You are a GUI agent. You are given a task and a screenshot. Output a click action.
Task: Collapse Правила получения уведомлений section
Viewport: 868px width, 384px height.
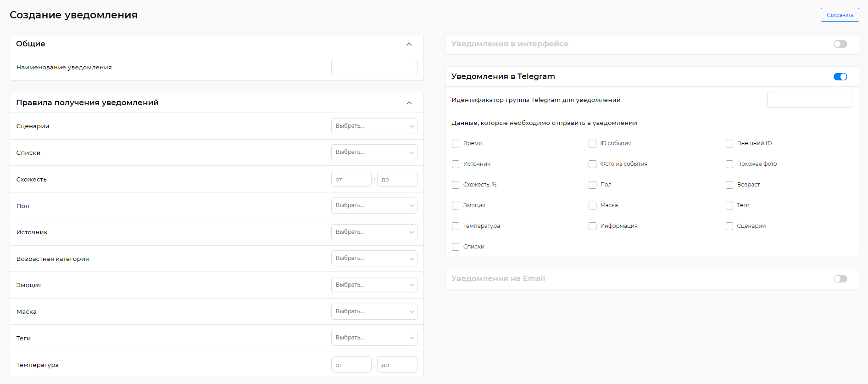click(x=409, y=103)
